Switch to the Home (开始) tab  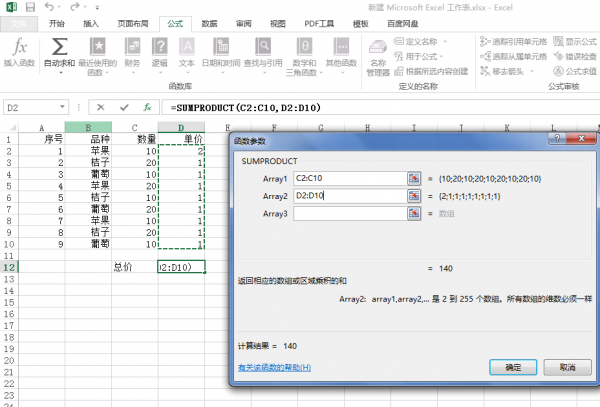[x=57, y=24]
